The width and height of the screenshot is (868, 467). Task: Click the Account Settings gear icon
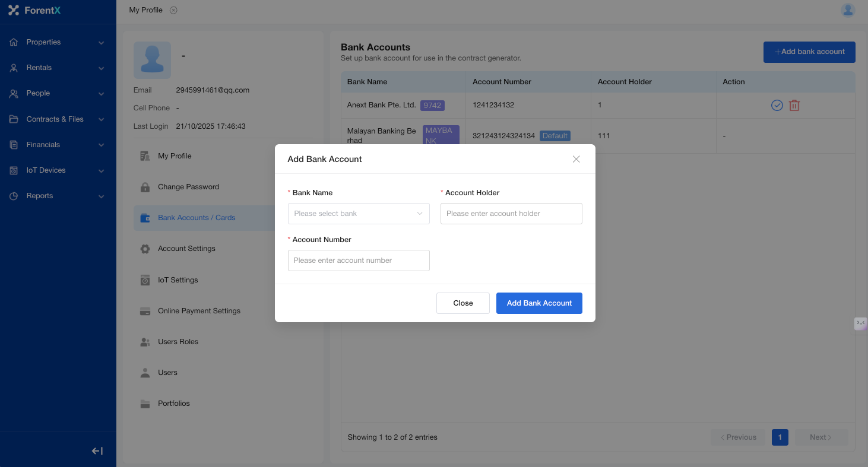[x=145, y=249]
